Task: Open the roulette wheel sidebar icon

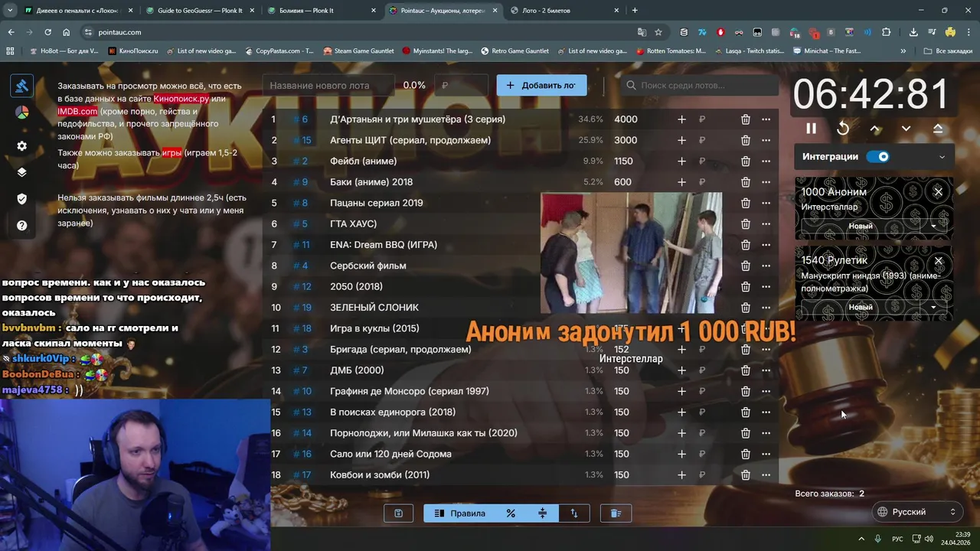Action: (x=21, y=112)
